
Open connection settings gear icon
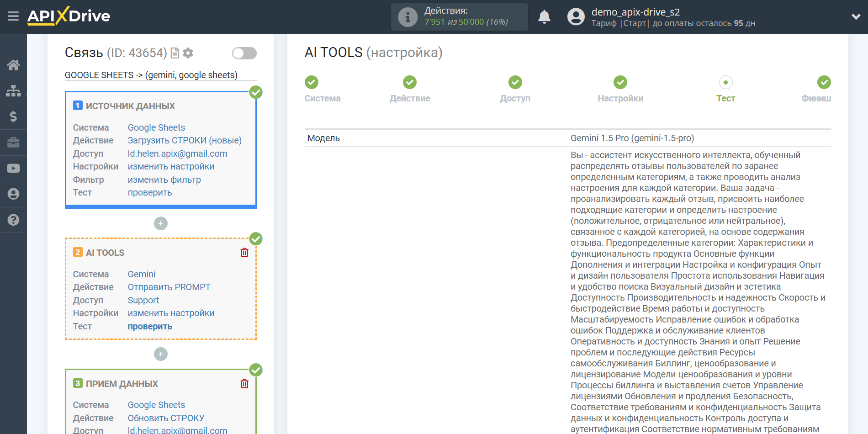(188, 53)
